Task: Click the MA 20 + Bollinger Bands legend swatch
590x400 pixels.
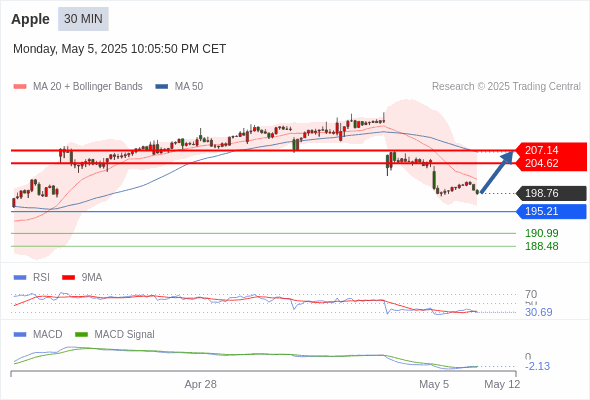Action: (20, 87)
